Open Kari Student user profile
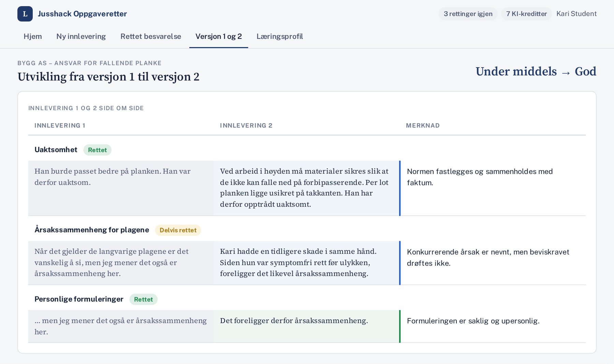614x364 pixels. point(576,14)
